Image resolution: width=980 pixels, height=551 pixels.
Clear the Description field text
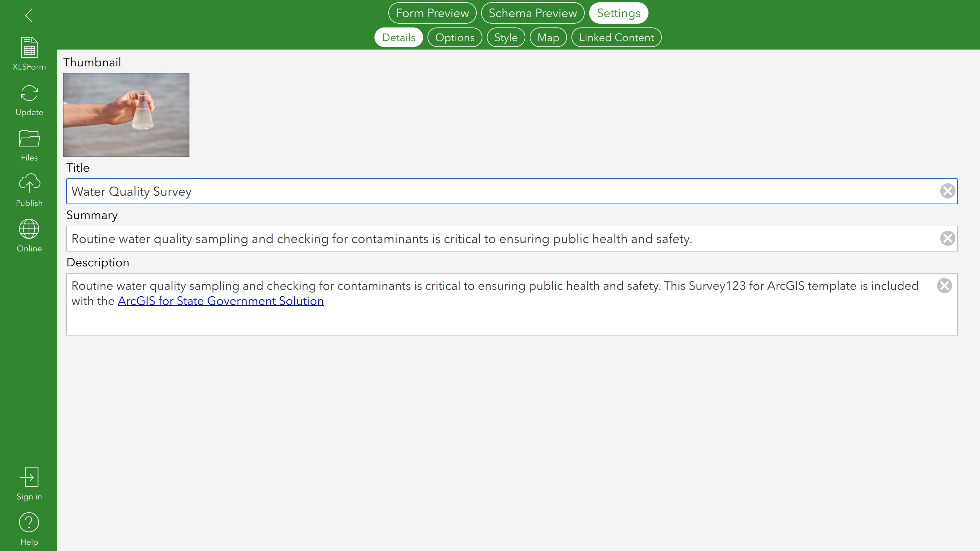(944, 286)
